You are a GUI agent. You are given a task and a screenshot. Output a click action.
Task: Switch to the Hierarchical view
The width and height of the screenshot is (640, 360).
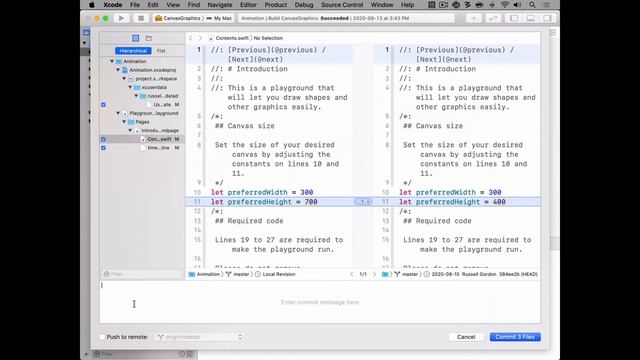pos(133,51)
